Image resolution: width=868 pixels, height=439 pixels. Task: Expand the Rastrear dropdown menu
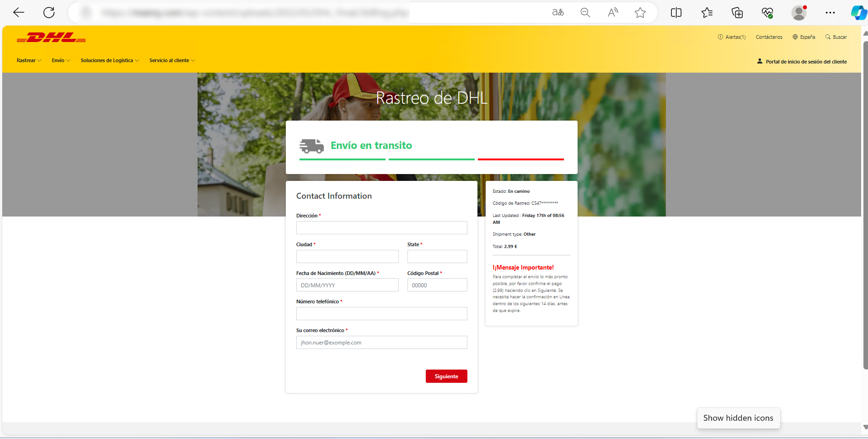[x=29, y=60]
